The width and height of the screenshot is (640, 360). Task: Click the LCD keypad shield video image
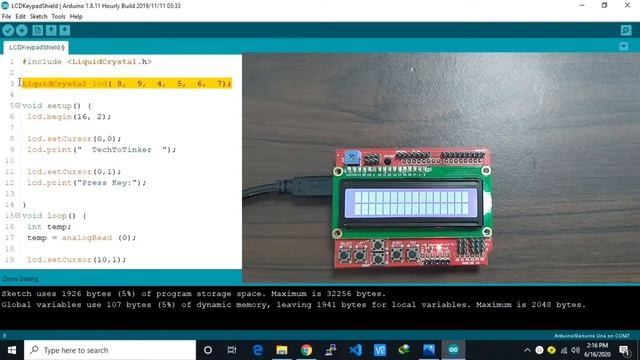point(441,168)
